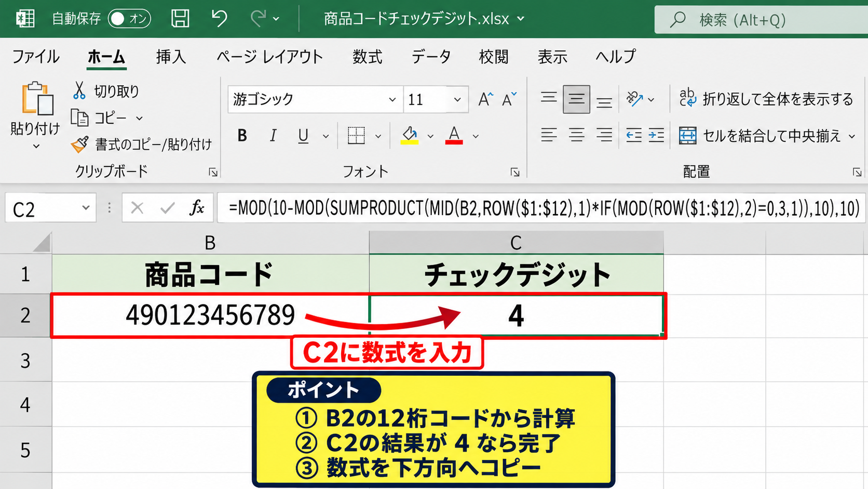
Task: Toggle the middle align icon
Action: point(576,99)
